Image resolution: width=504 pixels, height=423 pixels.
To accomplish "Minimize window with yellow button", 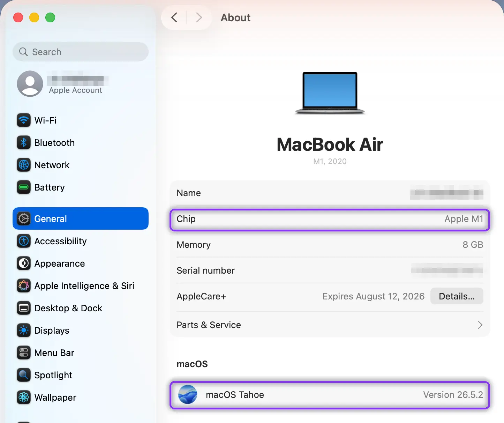I will click(x=34, y=17).
